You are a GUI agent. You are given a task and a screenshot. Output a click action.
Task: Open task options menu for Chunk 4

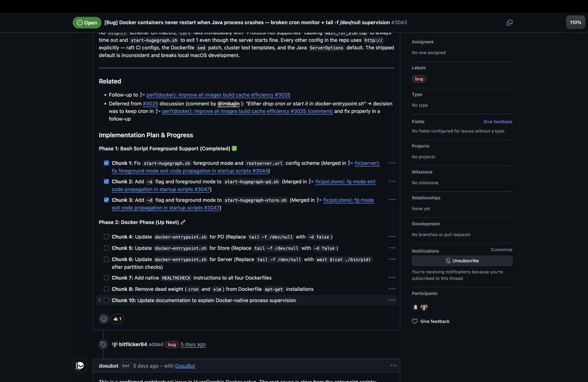[x=392, y=237]
